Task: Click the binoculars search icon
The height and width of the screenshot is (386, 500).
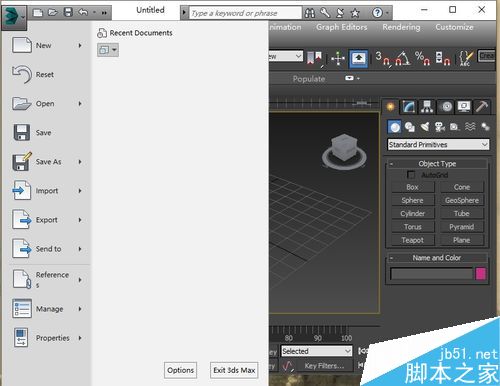Action: click(310, 13)
